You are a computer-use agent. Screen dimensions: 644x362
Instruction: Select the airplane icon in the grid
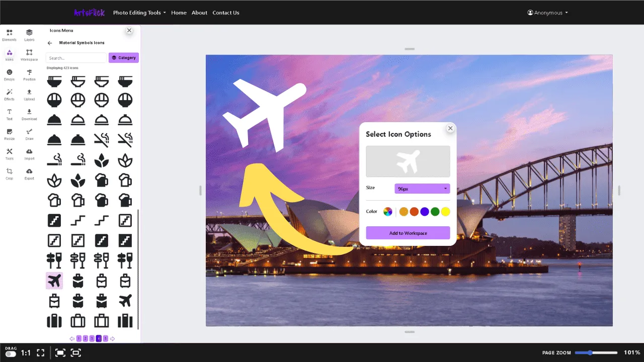(54, 281)
